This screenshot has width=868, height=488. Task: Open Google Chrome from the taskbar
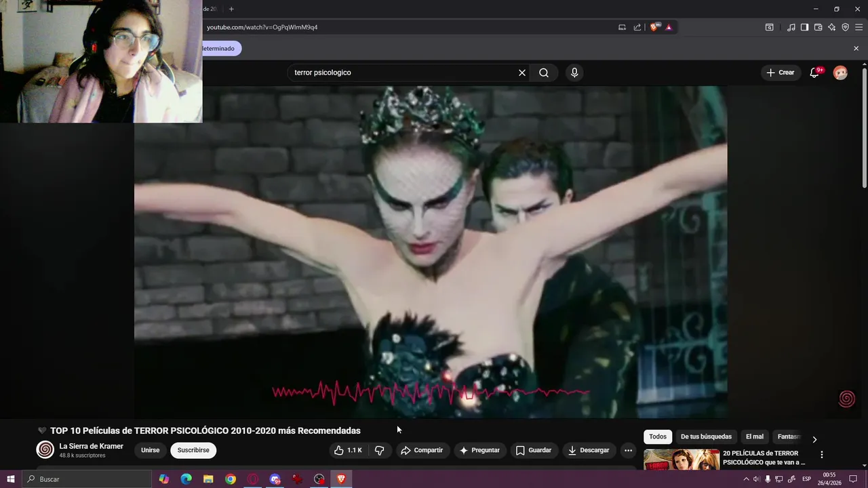point(231,479)
